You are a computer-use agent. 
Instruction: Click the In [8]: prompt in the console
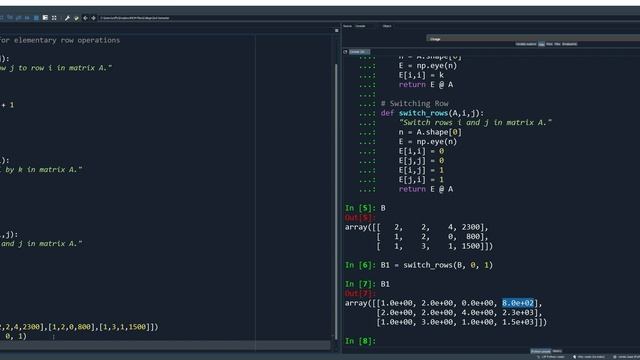[360, 341]
